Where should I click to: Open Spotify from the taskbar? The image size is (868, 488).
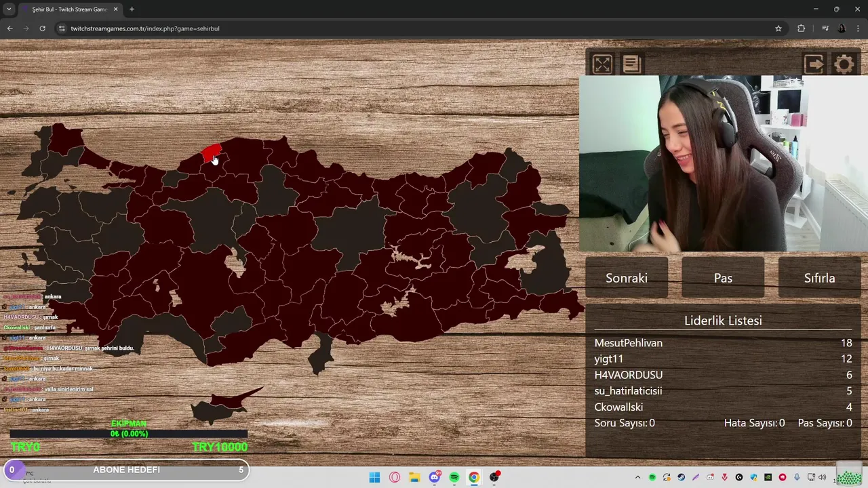454,477
